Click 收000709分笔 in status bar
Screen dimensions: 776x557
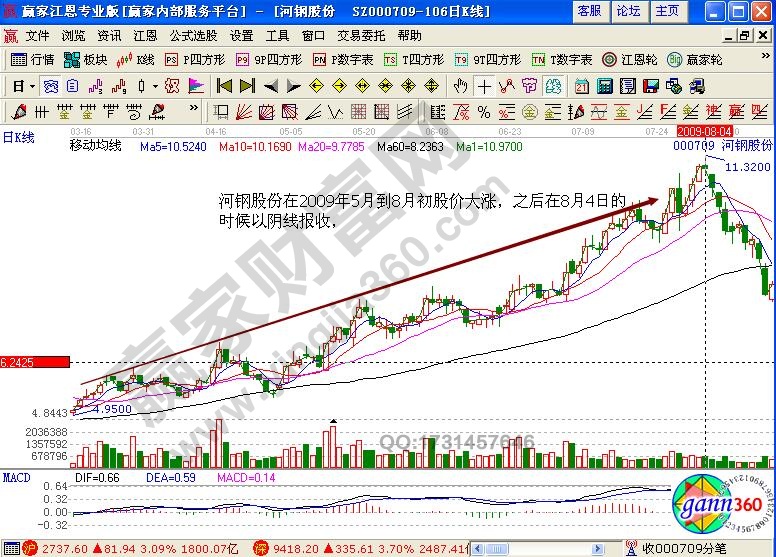click(683, 548)
